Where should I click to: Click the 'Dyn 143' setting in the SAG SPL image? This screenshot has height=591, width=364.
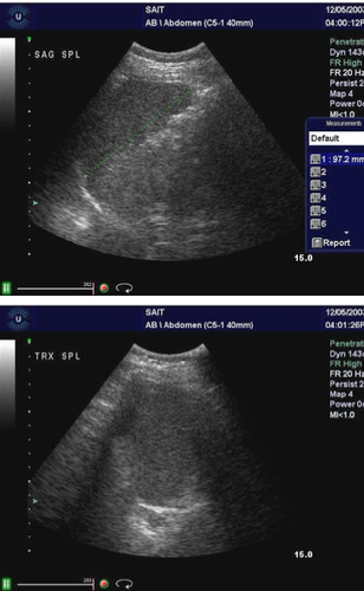coord(346,52)
